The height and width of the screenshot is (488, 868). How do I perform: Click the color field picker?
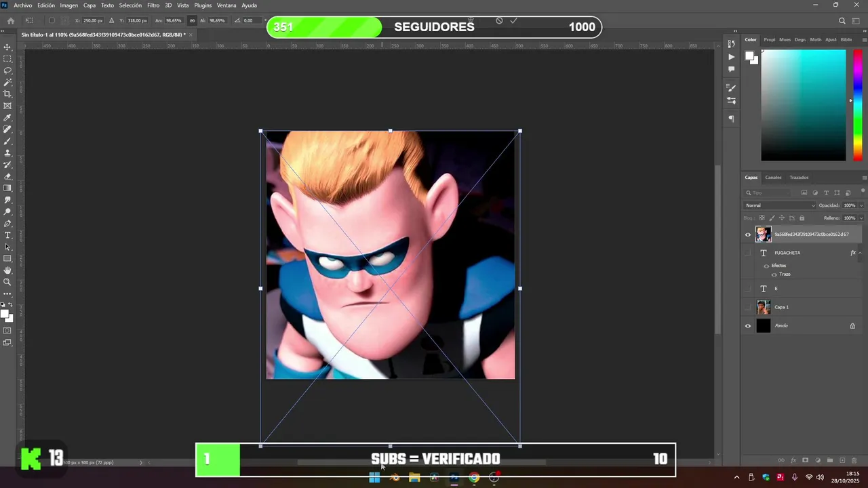point(803,105)
